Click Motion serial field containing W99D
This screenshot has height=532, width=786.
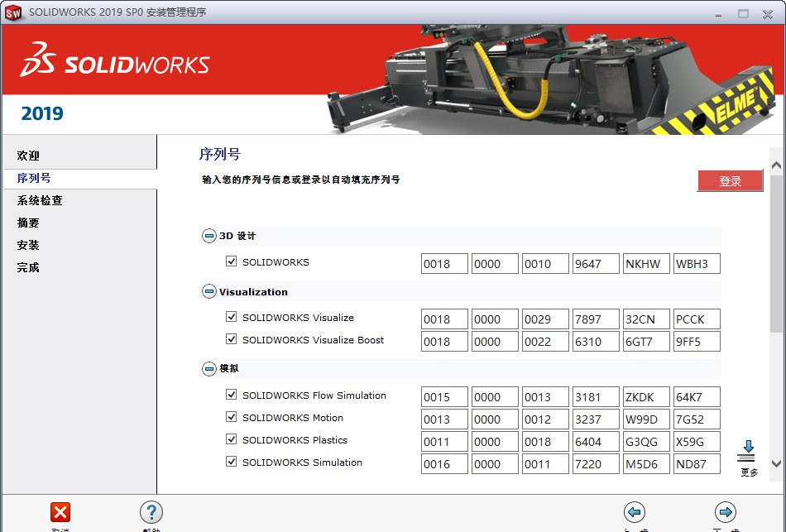tap(646, 419)
